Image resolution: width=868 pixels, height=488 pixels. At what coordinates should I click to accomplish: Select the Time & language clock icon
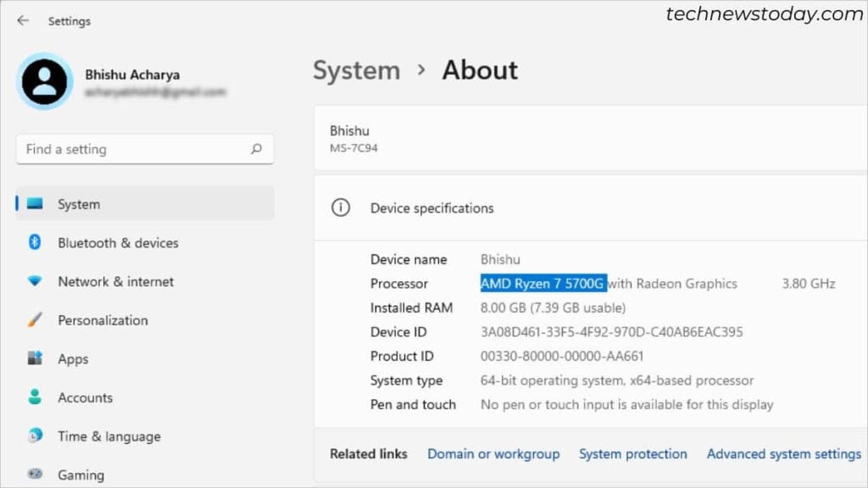point(34,436)
